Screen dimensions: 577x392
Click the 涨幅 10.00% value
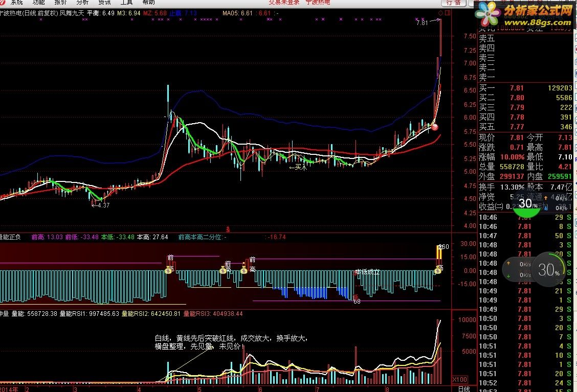(512, 157)
